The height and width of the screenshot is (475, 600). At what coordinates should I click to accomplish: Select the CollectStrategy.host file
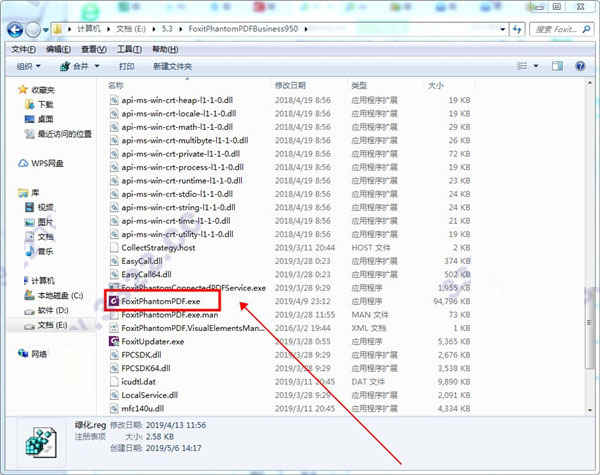[158, 248]
